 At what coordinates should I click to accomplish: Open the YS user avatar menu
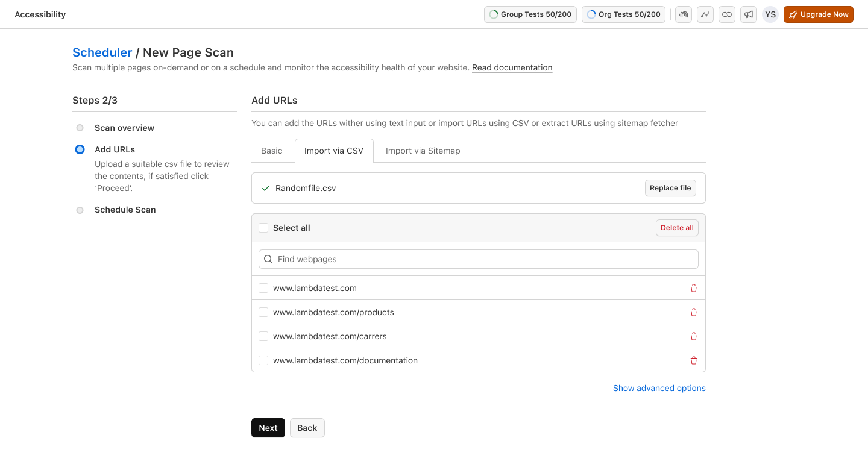(x=770, y=14)
